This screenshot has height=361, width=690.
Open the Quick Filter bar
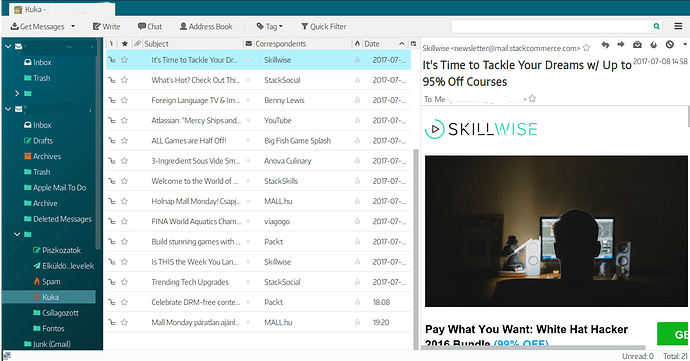pyautogui.click(x=323, y=26)
